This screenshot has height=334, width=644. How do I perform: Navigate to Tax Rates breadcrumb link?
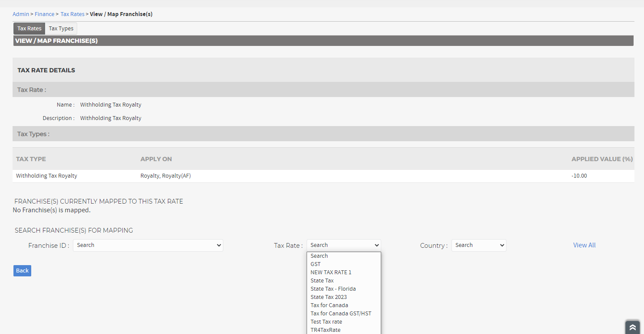click(x=72, y=14)
